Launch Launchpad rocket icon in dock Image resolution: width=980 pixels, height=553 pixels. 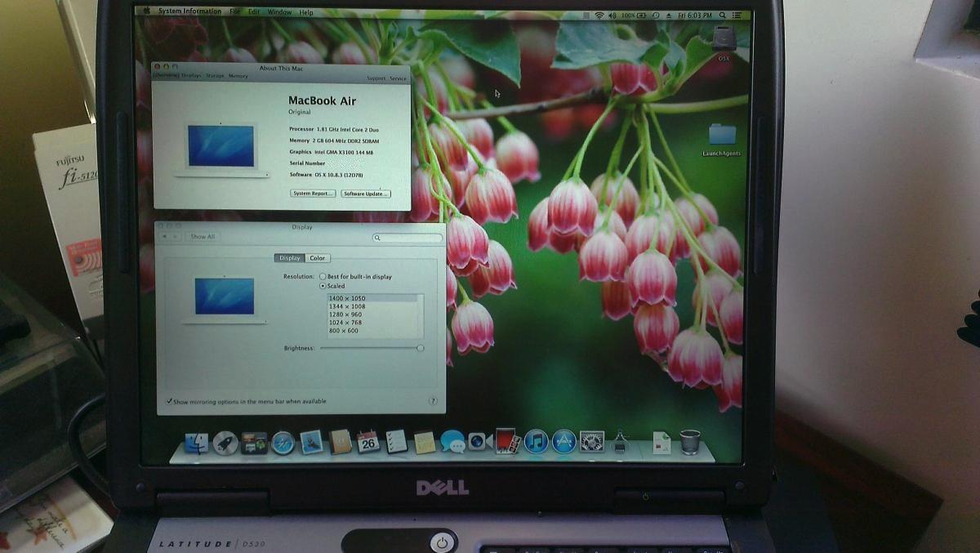click(225, 444)
